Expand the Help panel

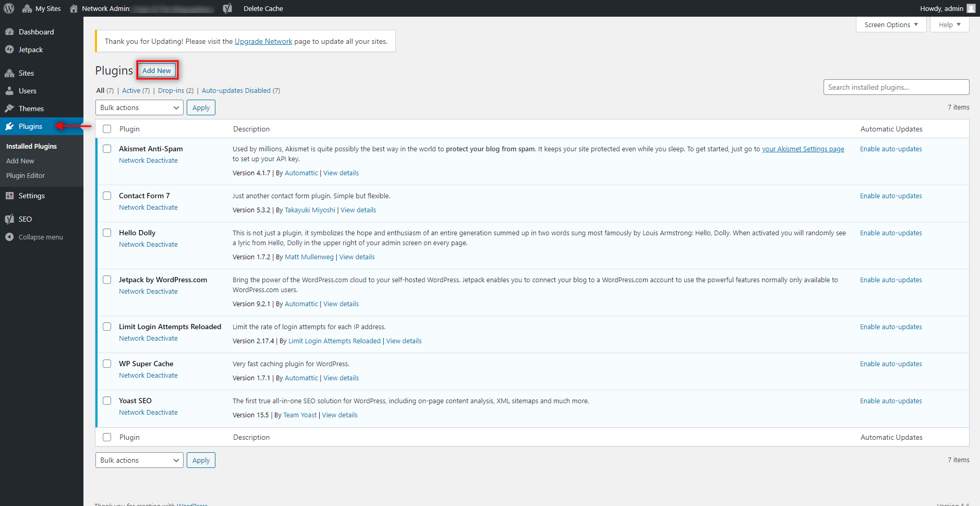pyautogui.click(x=949, y=25)
